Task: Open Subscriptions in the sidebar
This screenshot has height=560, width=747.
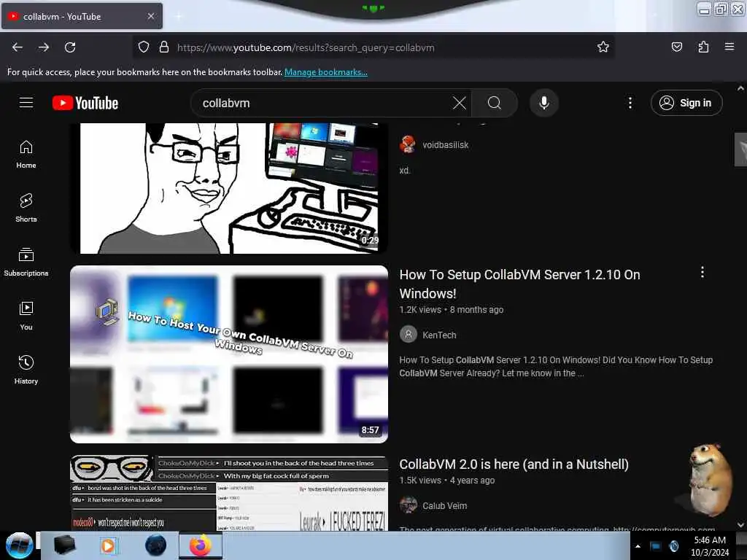Action: coord(26,262)
